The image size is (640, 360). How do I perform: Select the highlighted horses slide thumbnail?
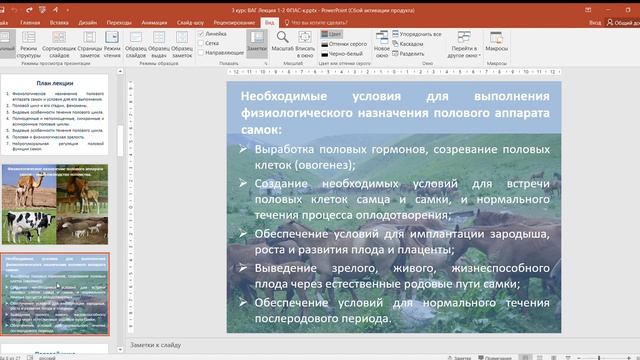click(x=55, y=294)
